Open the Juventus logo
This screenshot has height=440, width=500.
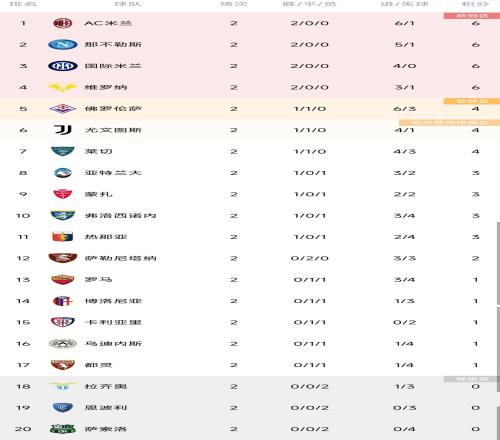tap(63, 130)
